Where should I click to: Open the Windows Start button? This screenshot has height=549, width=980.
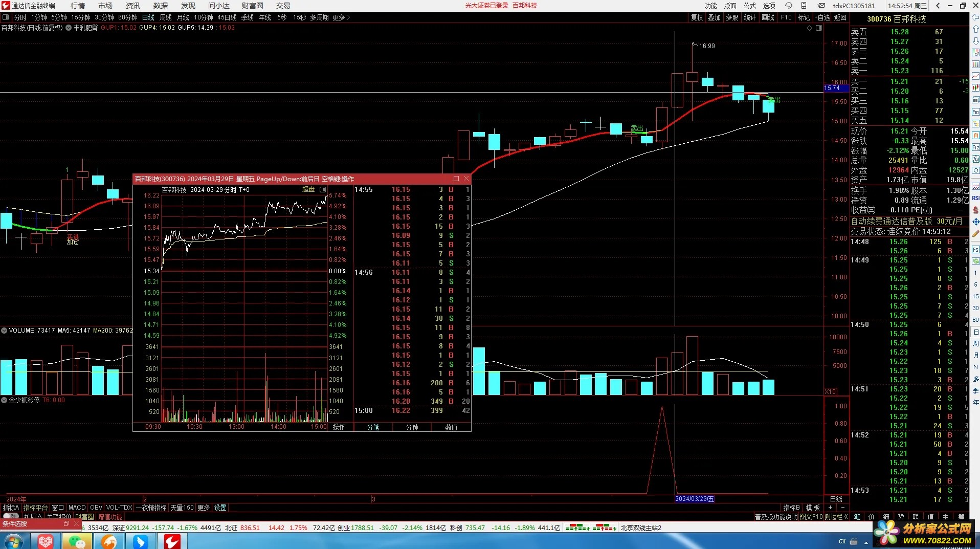click(x=14, y=541)
